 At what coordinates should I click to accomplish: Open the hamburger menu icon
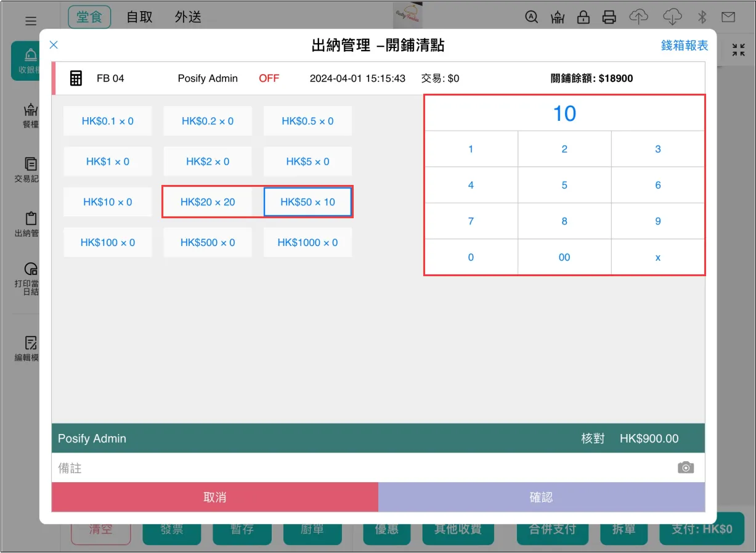pyautogui.click(x=31, y=21)
